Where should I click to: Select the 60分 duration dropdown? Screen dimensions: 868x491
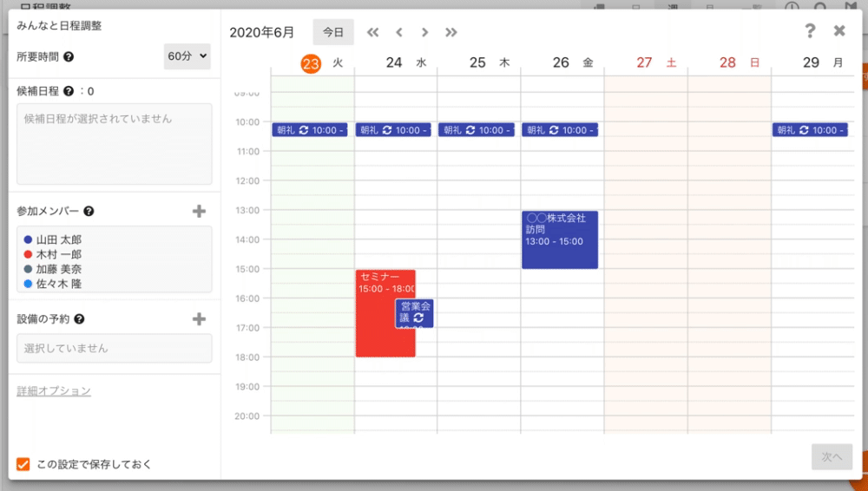point(187,56)
